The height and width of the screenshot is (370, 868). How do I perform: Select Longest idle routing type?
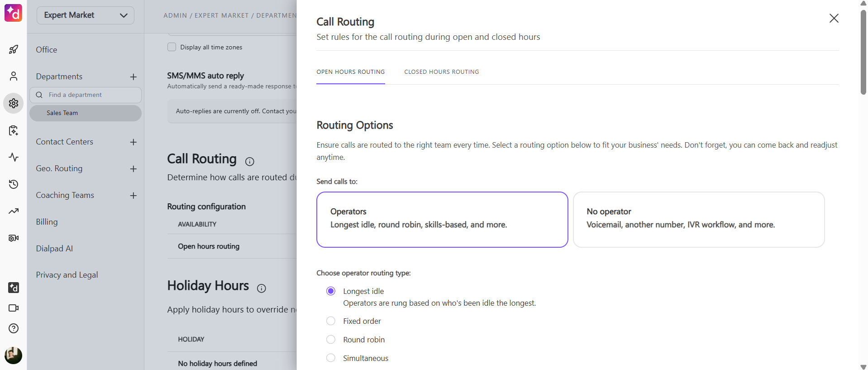331,291
